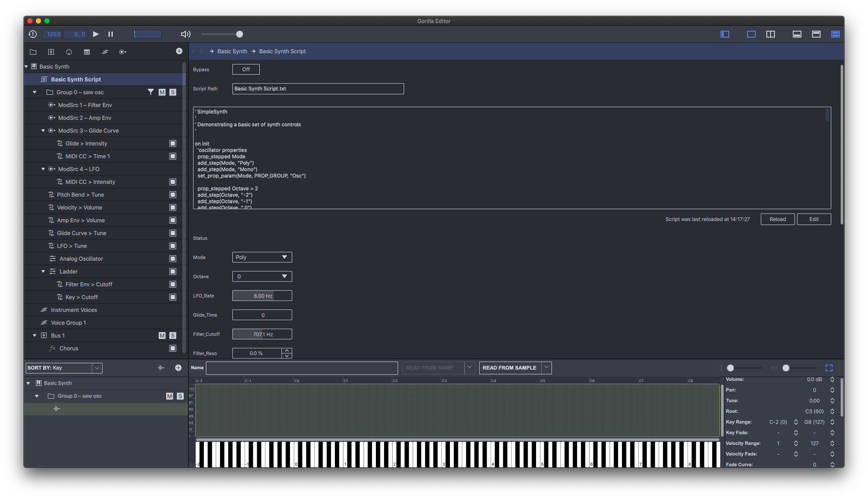Toggle bypass on LFO > Tune row

pyautogui.click(x=173, y=246)
